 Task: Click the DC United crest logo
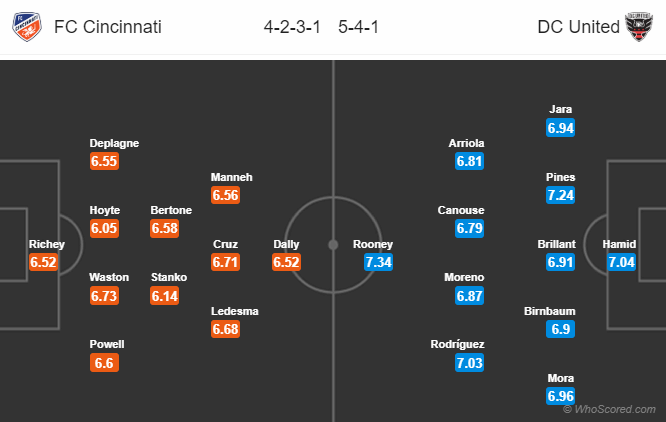(639, 27)
